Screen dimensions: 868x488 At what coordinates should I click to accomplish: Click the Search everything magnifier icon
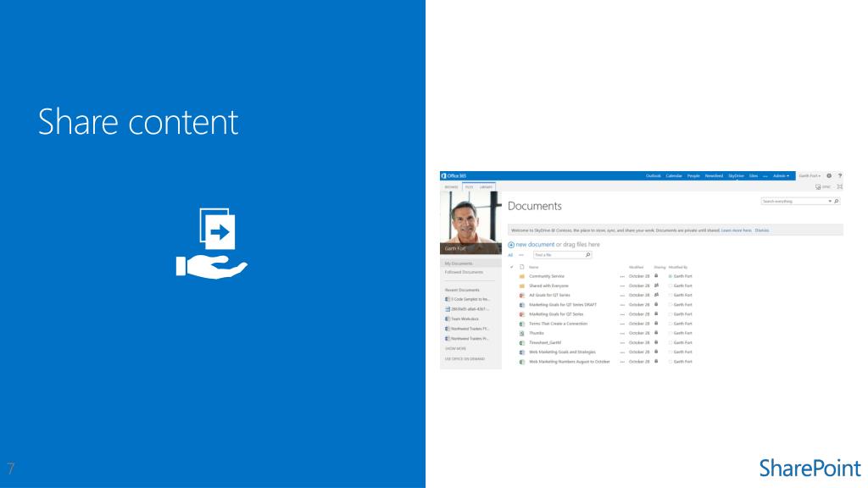click(x=837, y=202)
